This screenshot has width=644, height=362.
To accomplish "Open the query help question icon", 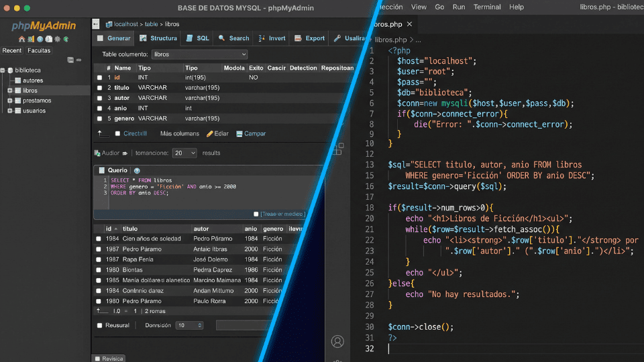I will [x=137, y=170].
